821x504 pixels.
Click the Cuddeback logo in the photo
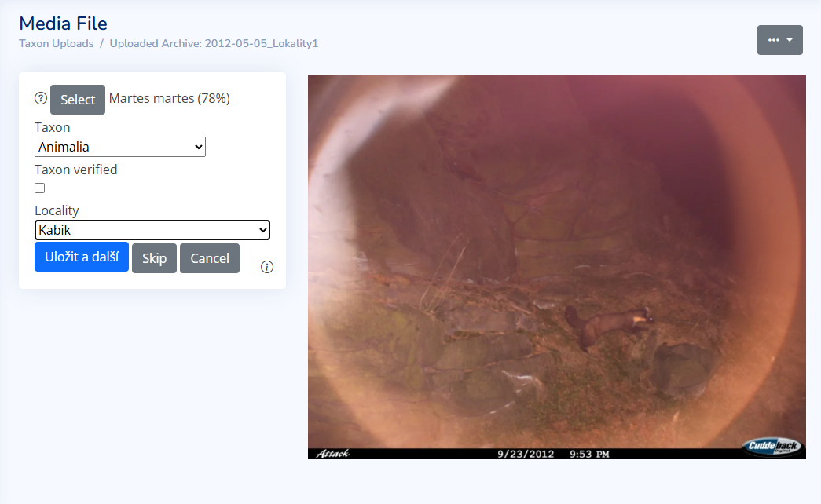[772, 447]
